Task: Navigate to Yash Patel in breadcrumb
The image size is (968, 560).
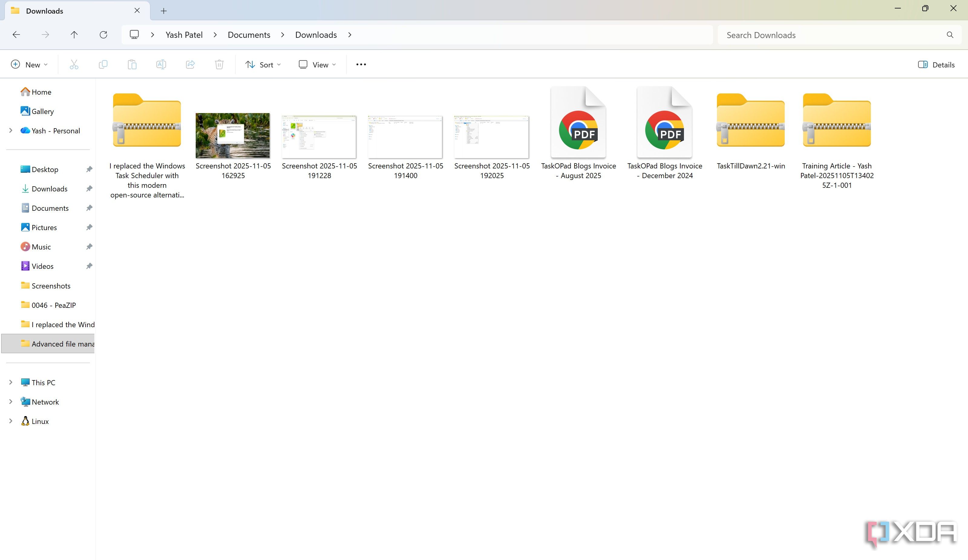Action: point(184,35)
